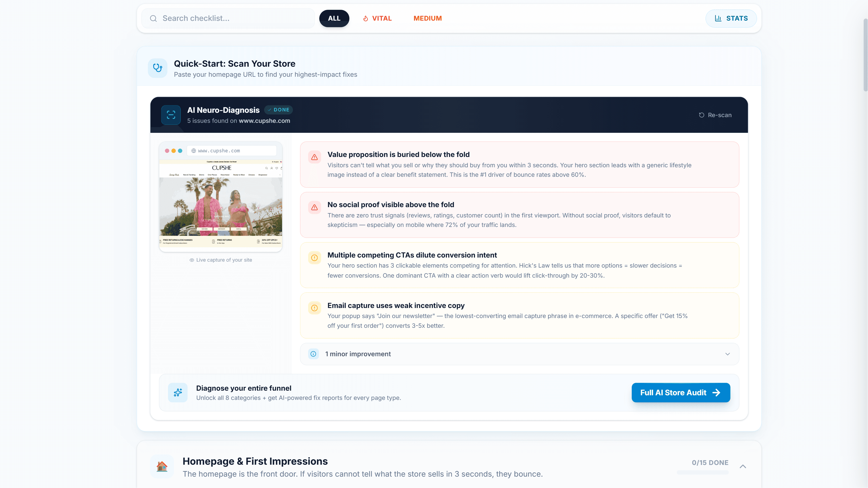Click the magnifier icon in the search bar
Screen dimensions: 868x488
154,18
